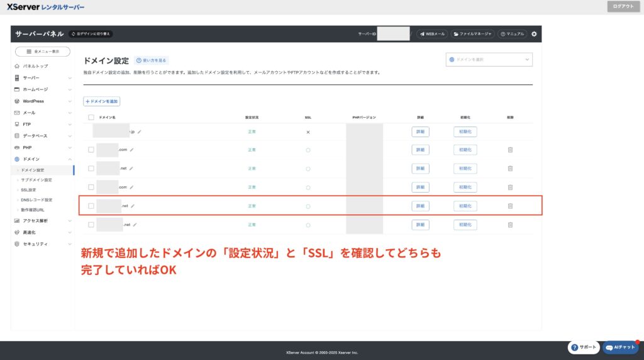This screenshot has width=644, height=360.
Task: Check the select-all checkbox beside ドメイン名 header
Action: [91, 117]
